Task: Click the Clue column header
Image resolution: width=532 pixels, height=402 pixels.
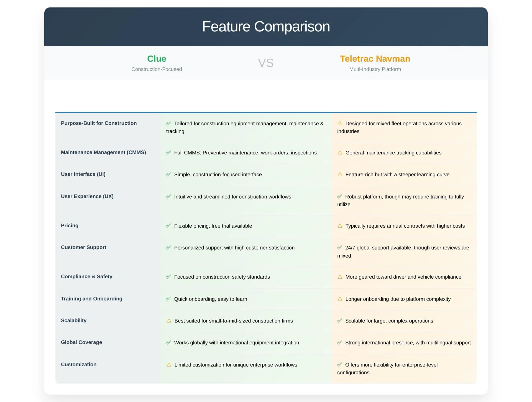Action: pos(157,58)
